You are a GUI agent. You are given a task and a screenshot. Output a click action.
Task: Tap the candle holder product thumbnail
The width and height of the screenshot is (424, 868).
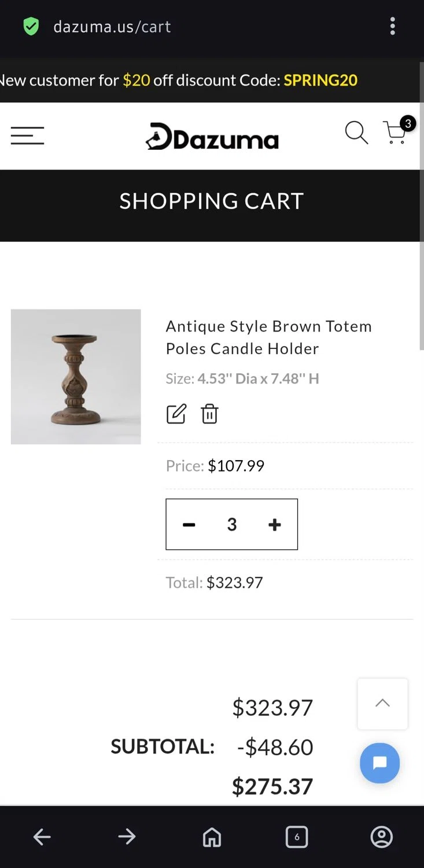(76, 377)
